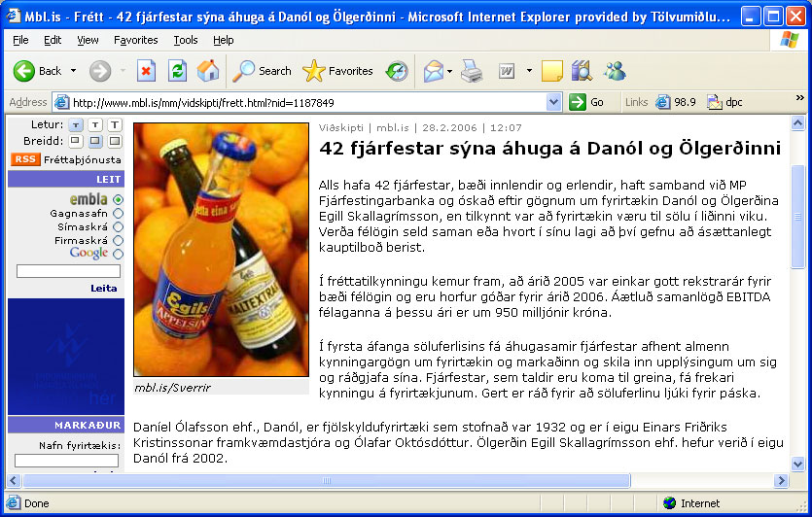Click the horizontal scrollbar thumb

point(326,480)
